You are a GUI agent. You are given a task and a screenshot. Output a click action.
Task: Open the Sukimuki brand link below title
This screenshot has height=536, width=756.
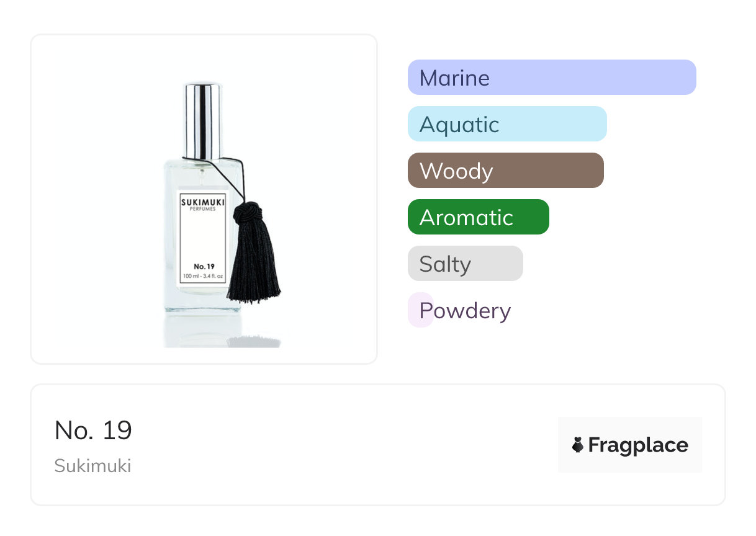pos(92,466)
